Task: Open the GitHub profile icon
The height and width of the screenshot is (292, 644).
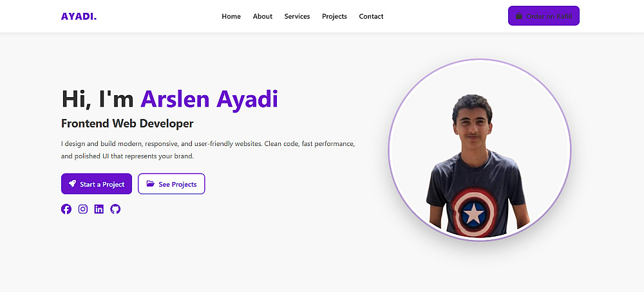Action: [x=115, y=209]
